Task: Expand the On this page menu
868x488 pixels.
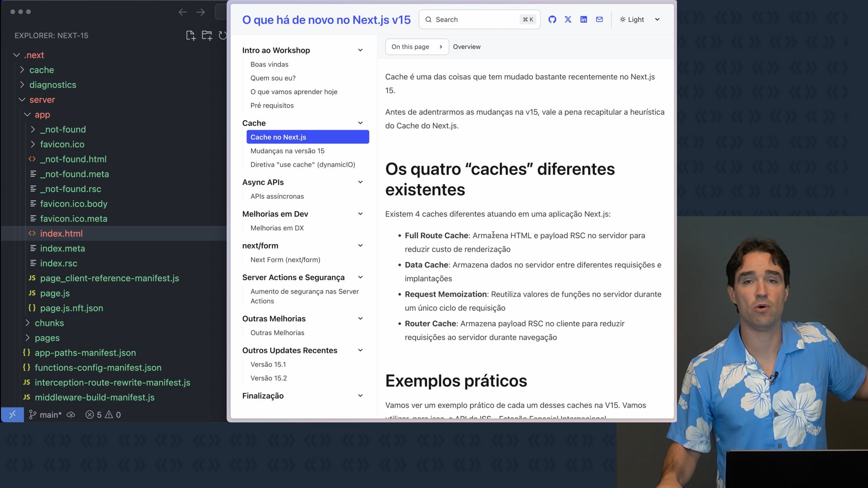Action: 416,47
